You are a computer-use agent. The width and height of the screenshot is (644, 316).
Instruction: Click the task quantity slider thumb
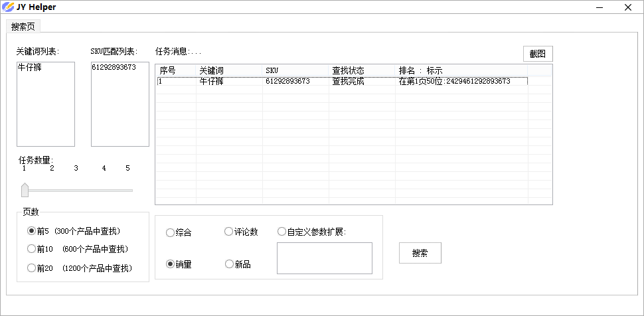(25, 190)
